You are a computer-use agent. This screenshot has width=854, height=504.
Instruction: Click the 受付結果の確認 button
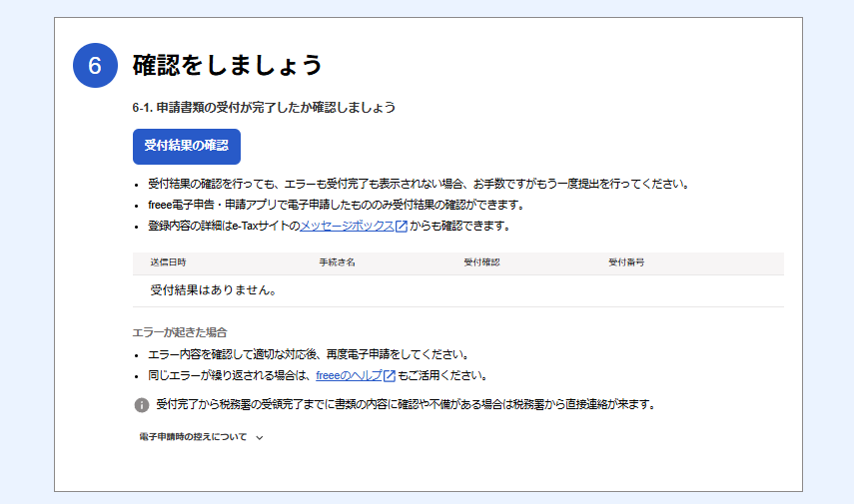(186, 147)
